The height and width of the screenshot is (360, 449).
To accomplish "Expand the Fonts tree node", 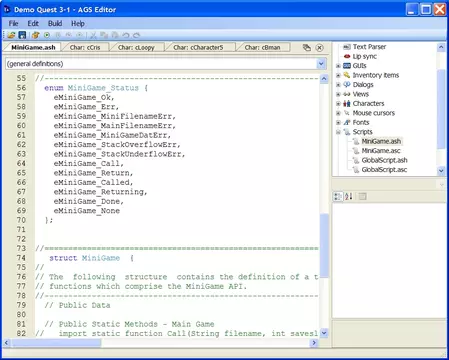I will click(338, 122).
